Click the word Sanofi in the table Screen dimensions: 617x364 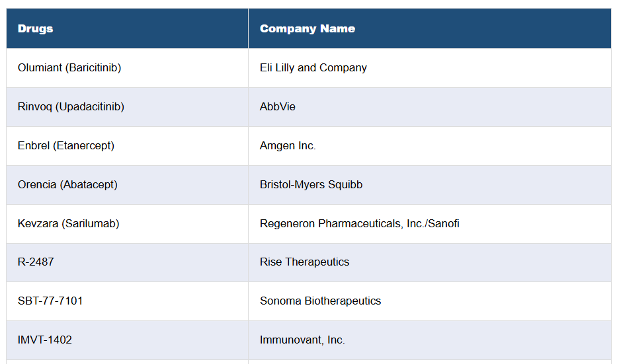(x=444, y=223)
